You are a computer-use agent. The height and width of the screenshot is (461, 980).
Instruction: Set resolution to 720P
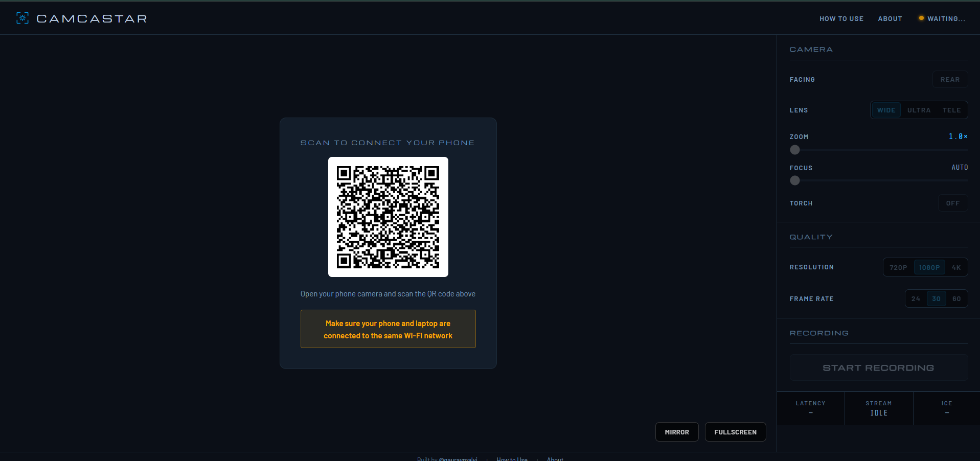point(898,268)
